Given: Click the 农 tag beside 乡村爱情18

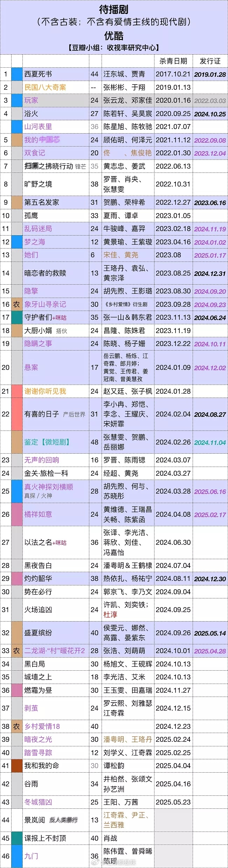Looking at the screenshot, I should tap(17, 726).
